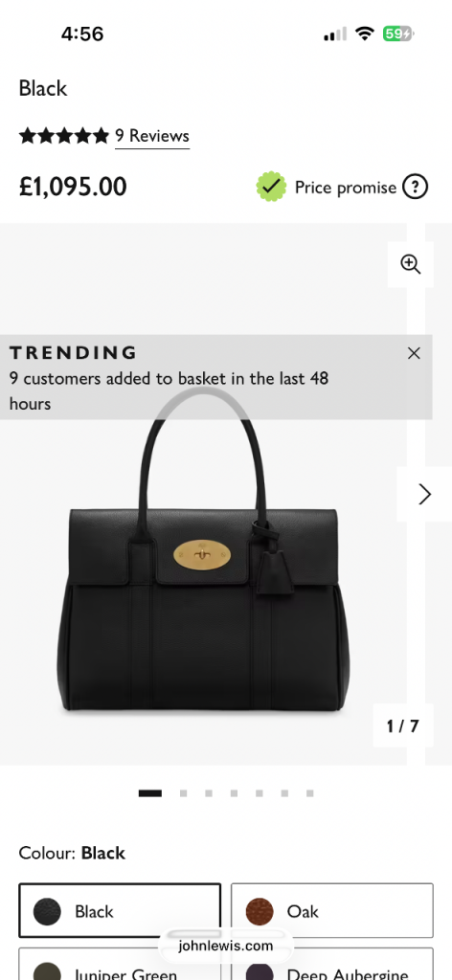Tap the zoom magnifier icon on image
The height and width of the screenshot is (980, 452).
(x=410, y=264)
